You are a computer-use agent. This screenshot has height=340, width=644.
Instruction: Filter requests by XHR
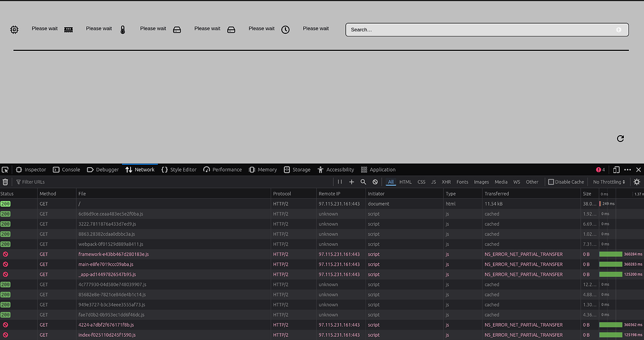(446, 182)
